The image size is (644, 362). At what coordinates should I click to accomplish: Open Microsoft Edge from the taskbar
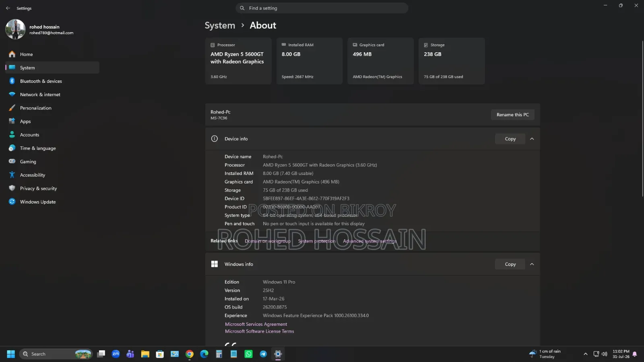coord(204,354)
